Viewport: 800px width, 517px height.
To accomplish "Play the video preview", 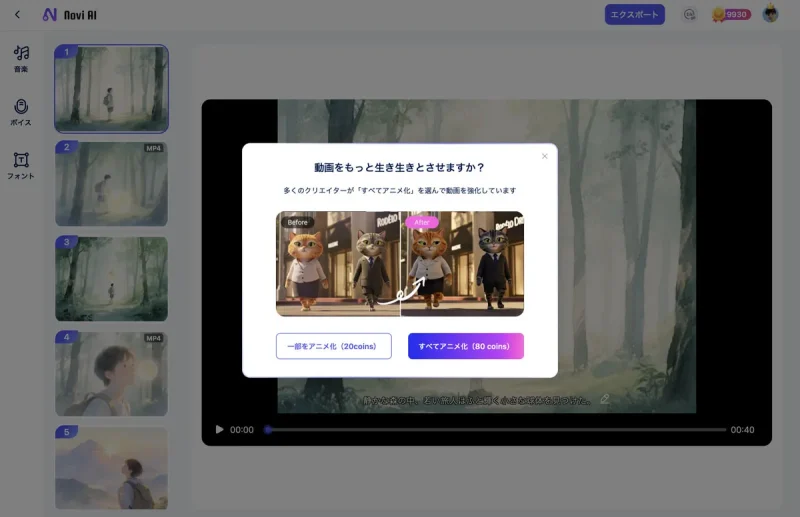I will (219, 430).
